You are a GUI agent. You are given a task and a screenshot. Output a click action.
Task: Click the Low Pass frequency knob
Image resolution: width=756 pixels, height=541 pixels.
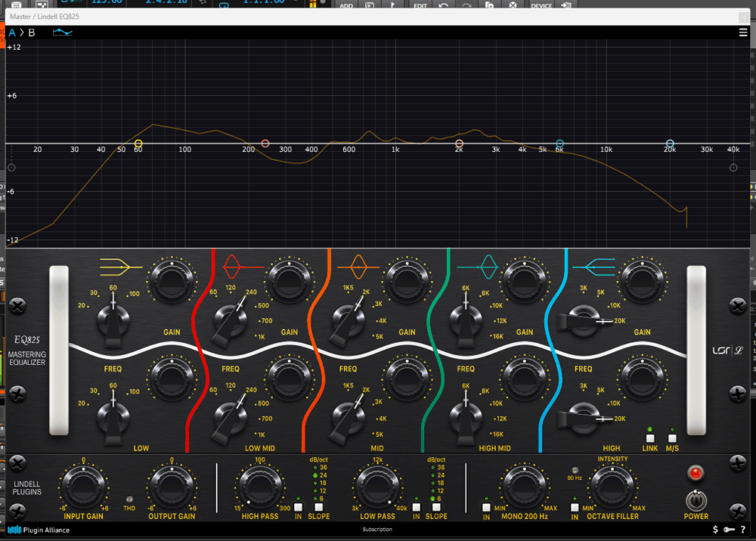377,487
